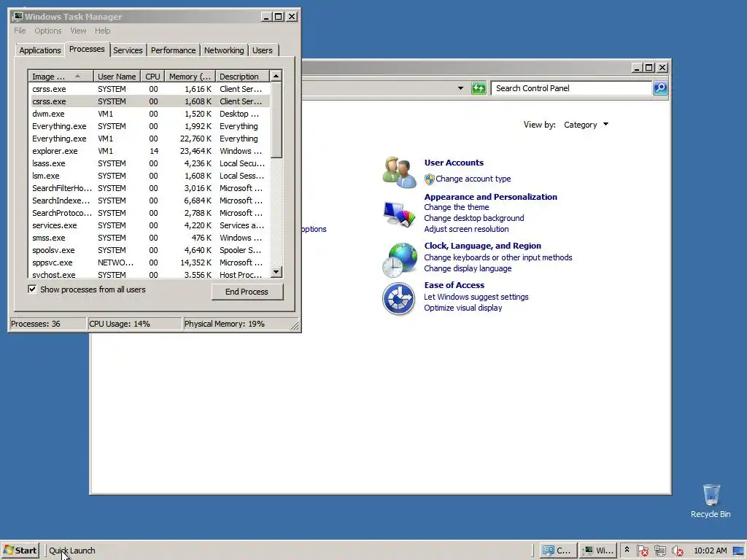The image size is (747, 560).
Task: Click Let Windows suggest settings link
Action: pos(476,297)
